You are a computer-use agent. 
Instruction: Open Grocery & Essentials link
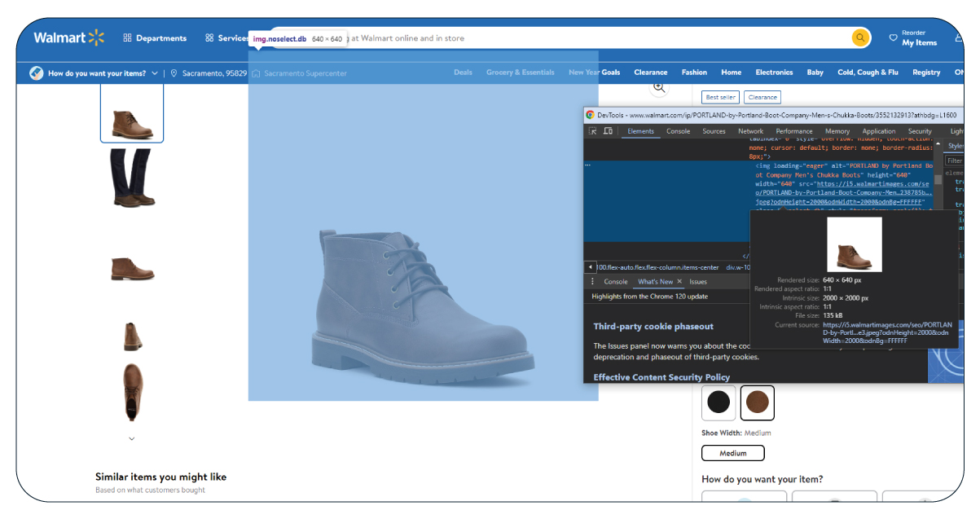(x=521, y=73)
